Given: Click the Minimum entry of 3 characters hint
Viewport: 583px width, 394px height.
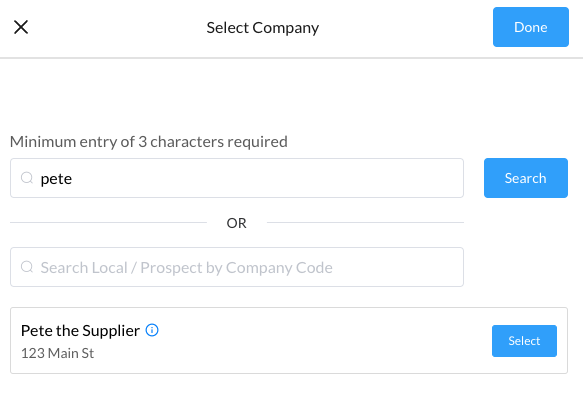Looking at the screenshot, I should (149, 142).
